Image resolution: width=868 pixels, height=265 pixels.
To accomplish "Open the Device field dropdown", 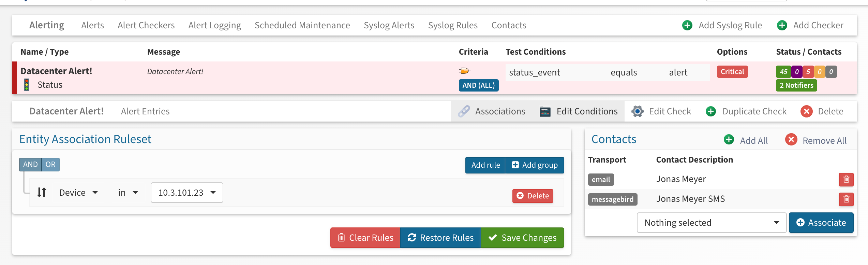I will point(78,193).
